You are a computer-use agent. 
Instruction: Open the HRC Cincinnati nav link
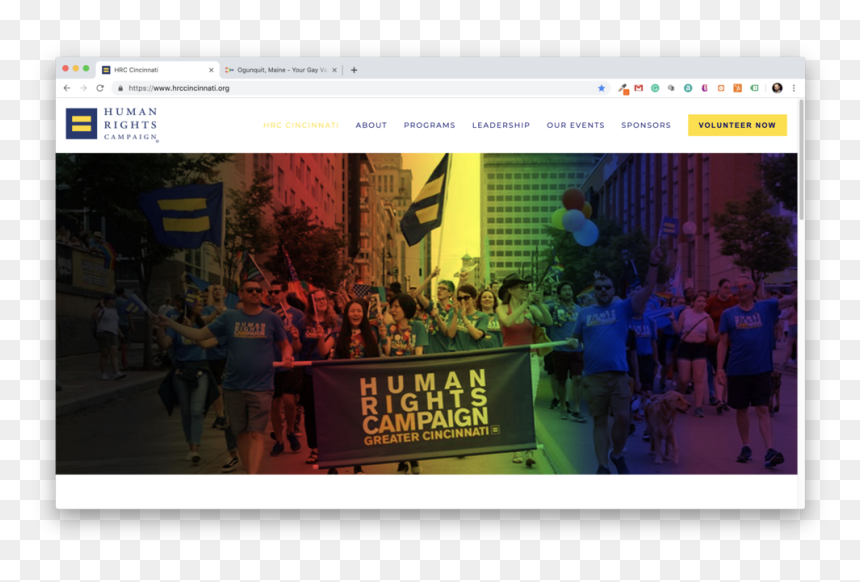point(301,125)
